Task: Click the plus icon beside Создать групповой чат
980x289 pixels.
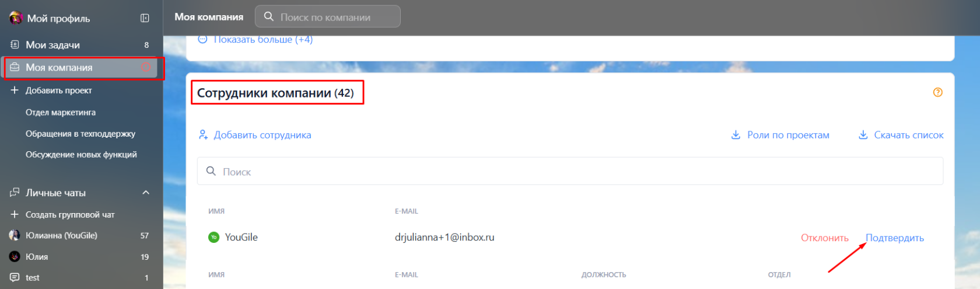Action: coord(15,215)
